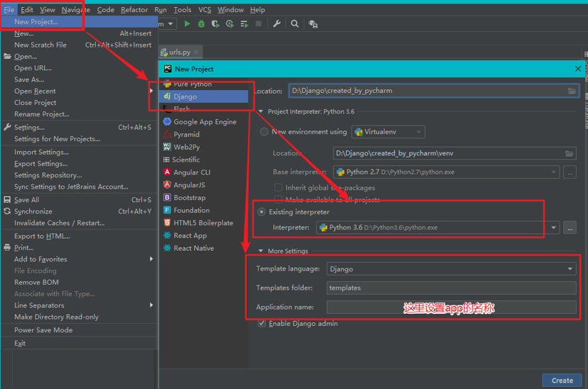Click the ellipsis button next to Interpreter
The height and width of the screenshot is (389, 588).
click(x=570, y=227)
